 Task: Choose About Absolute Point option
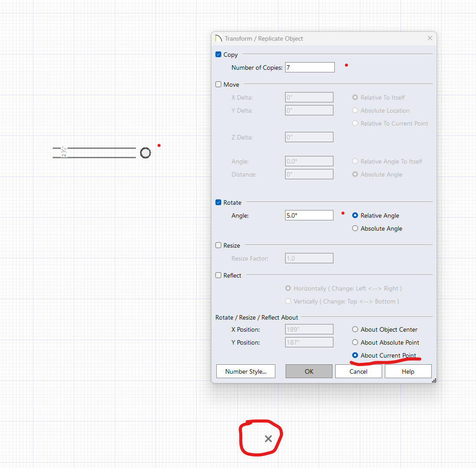tap(355, 342)
